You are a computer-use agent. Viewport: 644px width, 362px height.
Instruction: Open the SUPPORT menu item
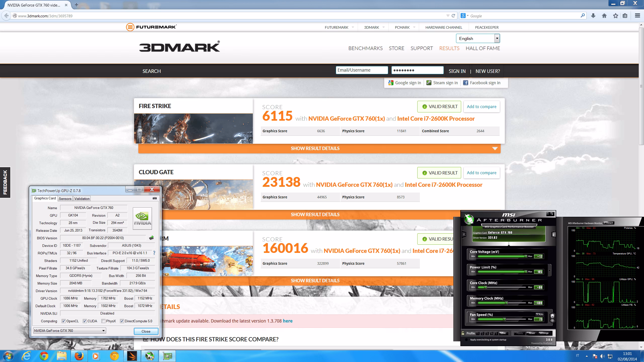coord(422,48)
